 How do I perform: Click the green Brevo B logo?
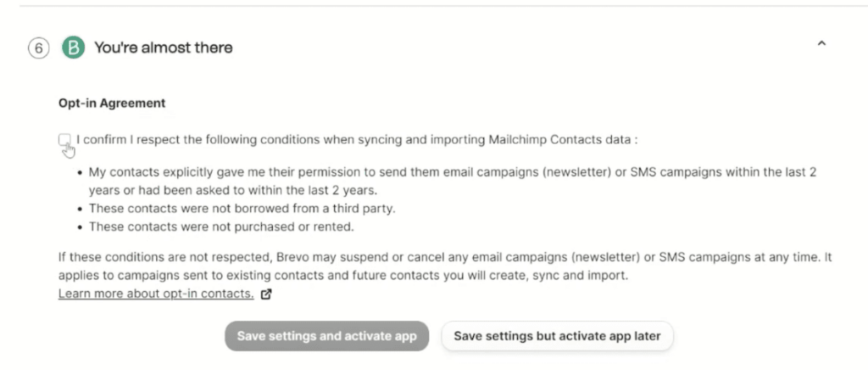pos(73,48)
